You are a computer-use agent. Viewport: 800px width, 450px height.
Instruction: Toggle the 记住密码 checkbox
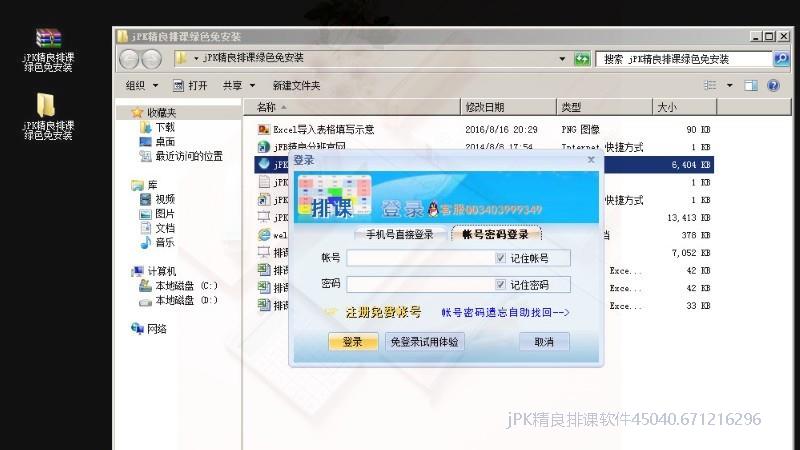500,285
